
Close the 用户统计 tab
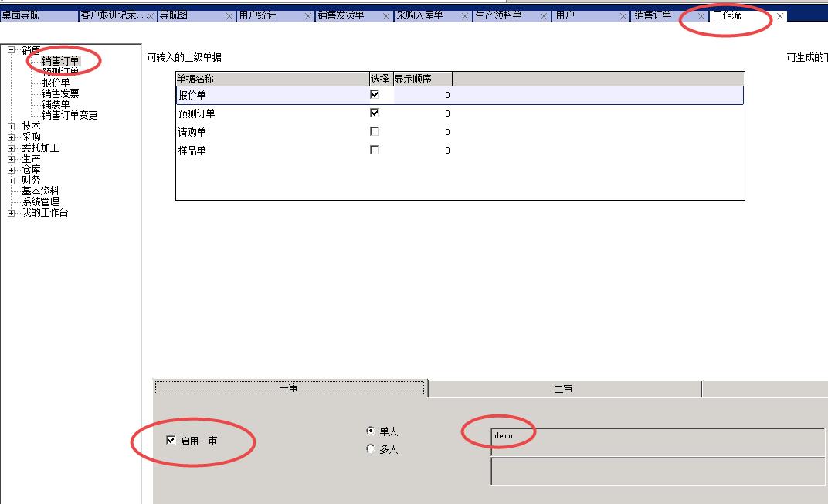click(x=308, y=14)
